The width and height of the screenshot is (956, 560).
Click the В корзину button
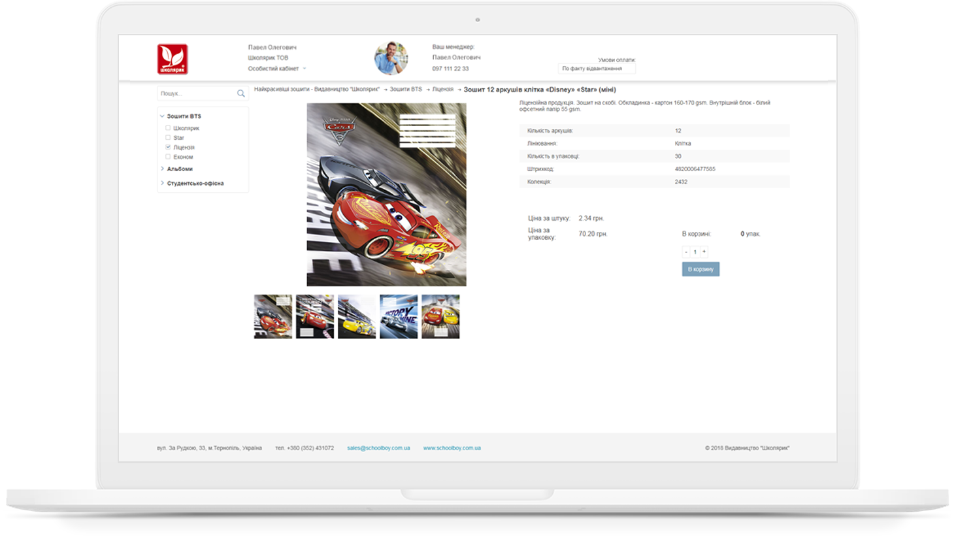click(x=701, y=269)
